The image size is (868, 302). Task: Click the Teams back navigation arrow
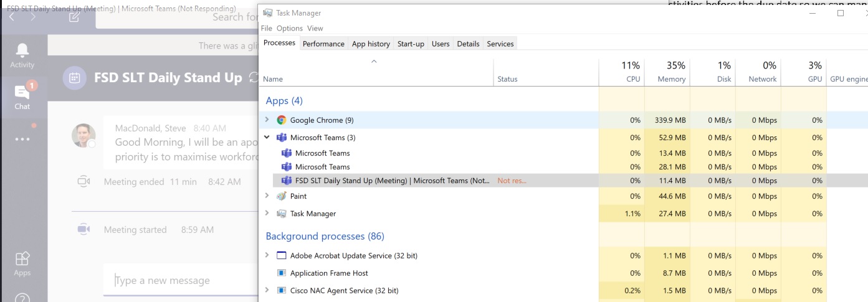coord(12,17)
